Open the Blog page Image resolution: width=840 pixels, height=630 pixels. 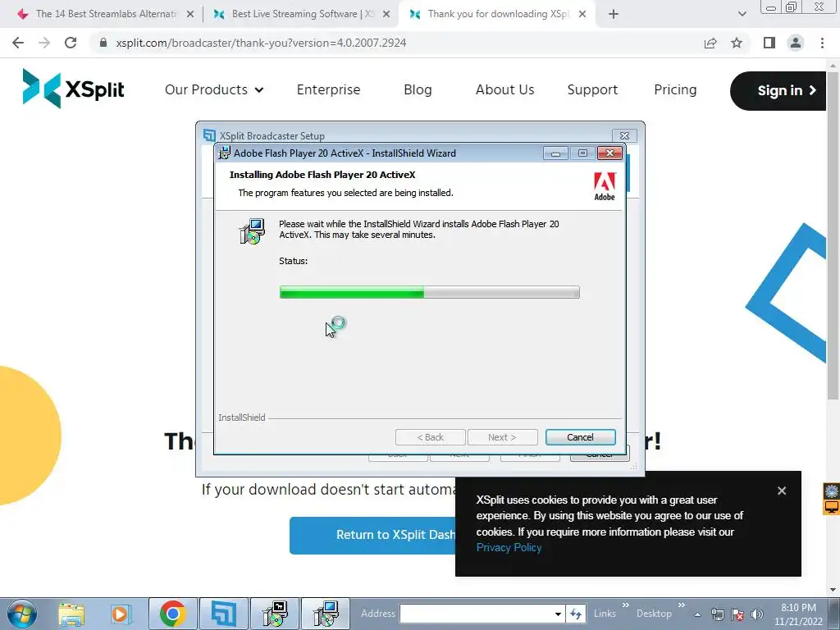click(x=418, y=89)
